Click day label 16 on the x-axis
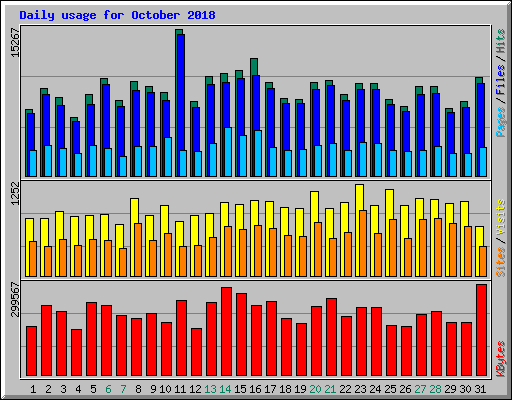 pos(255,389)
